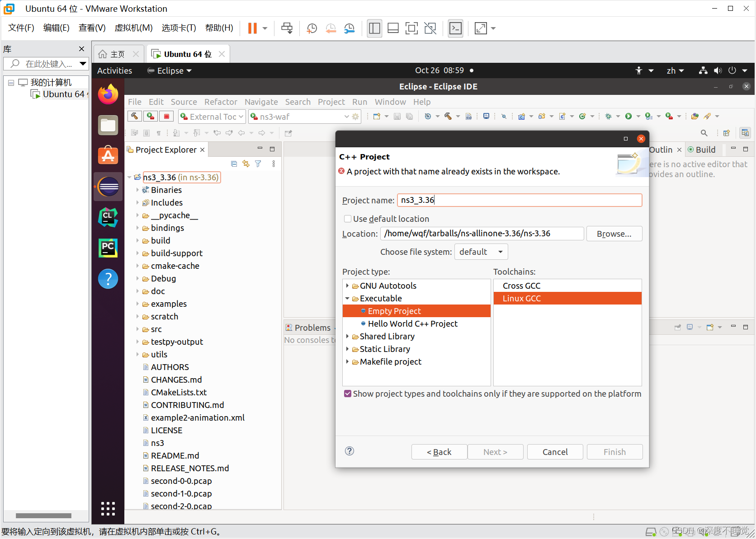Click the < Back button
The image size is (756, 539).
click(x=439, y=452)
